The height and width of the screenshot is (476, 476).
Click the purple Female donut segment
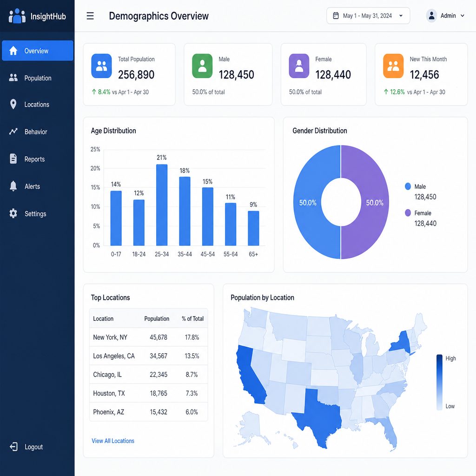(375, 202)
